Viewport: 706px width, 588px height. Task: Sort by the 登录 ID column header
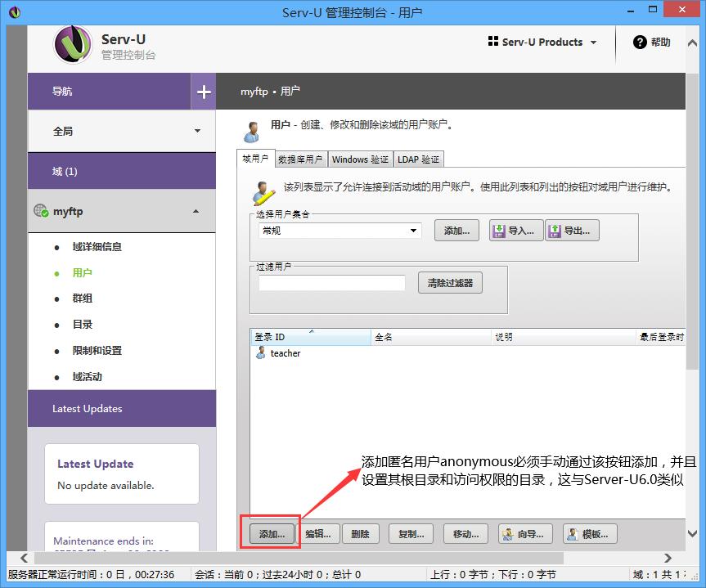pyautogui.click(x=310, y=337)
